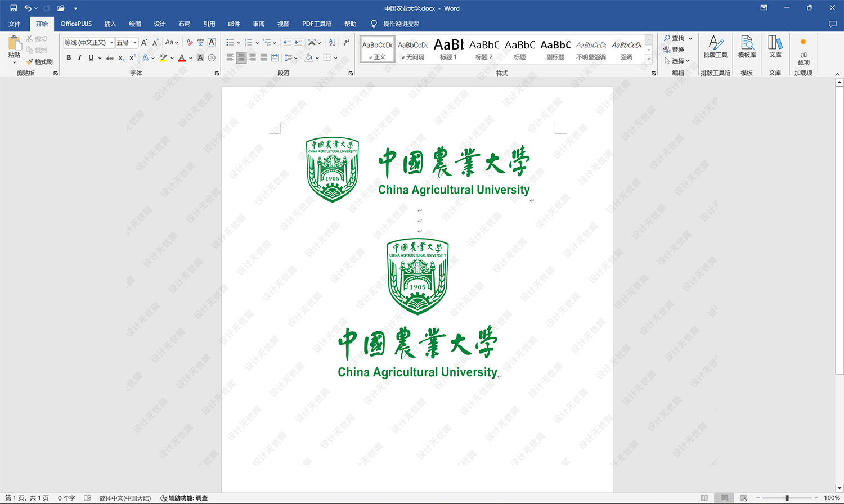Screen dimensions: 844x504
Task: Apply the 标题 1 heading style
Action: [448, 49]
